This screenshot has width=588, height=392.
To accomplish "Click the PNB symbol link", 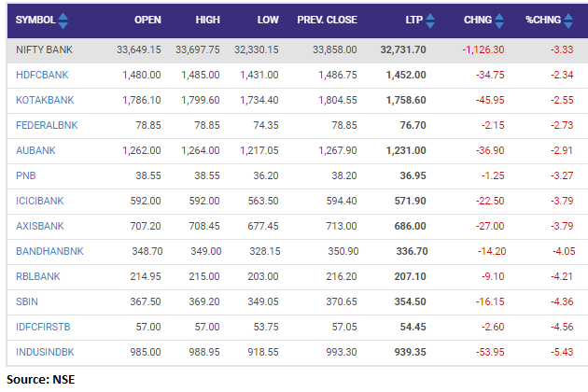I will (26, 172).
